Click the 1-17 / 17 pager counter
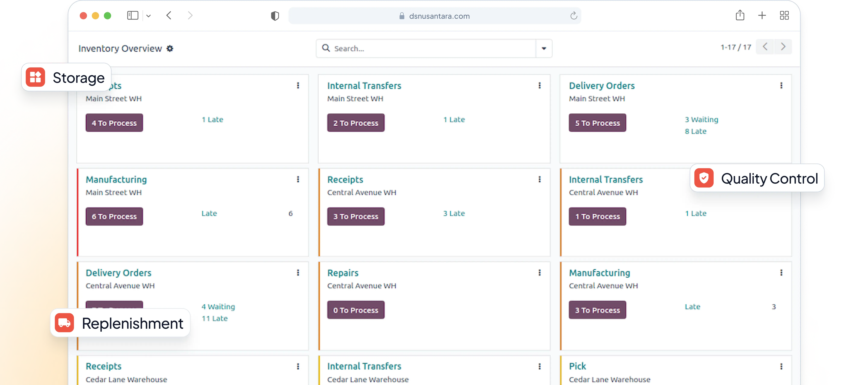This screenshot has height=385, width=868. pos(736,47)
